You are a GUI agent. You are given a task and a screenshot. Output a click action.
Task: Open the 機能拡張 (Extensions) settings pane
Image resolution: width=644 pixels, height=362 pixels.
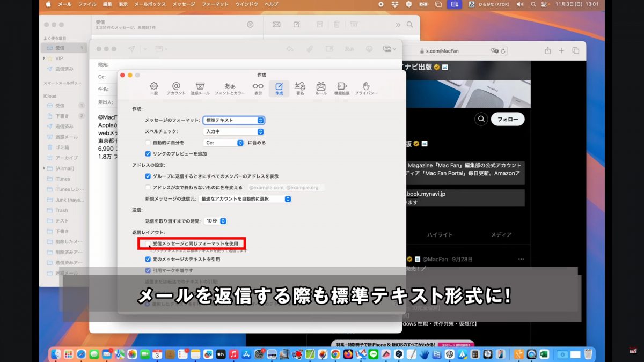pos(341,88)
